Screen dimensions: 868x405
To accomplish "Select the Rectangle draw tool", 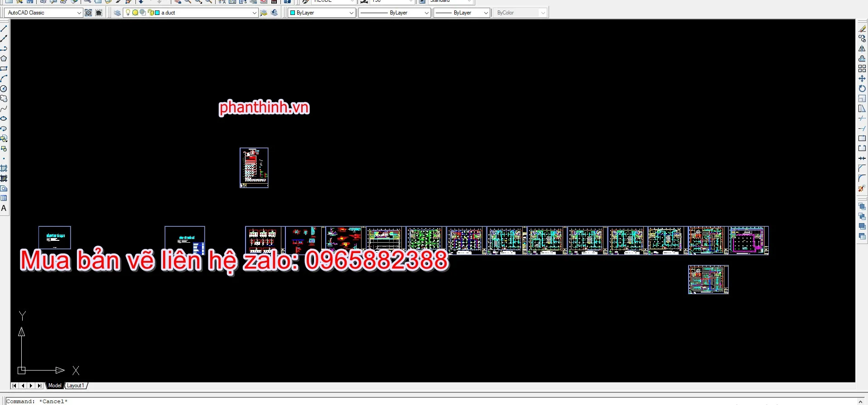I will coord(4,68).
